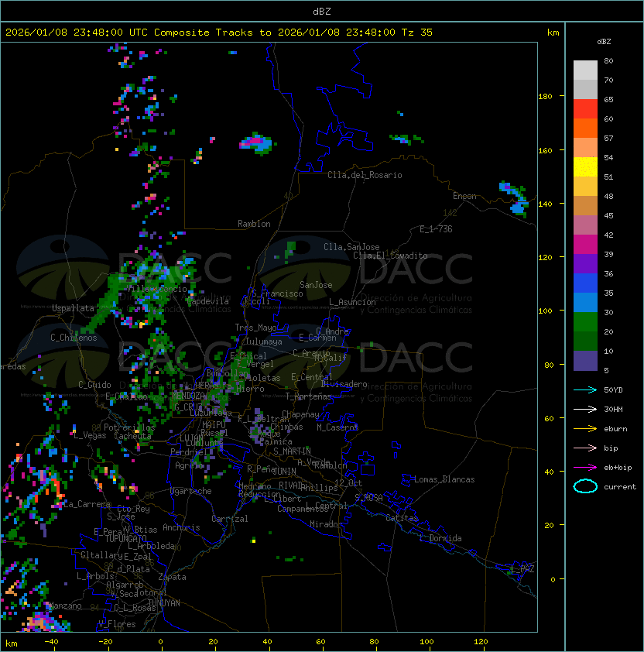The height and width of the screenshot is (652, 644).
Task: Select the magenta swatch between 42 and 39 dBZ
Action: [585, 245]
